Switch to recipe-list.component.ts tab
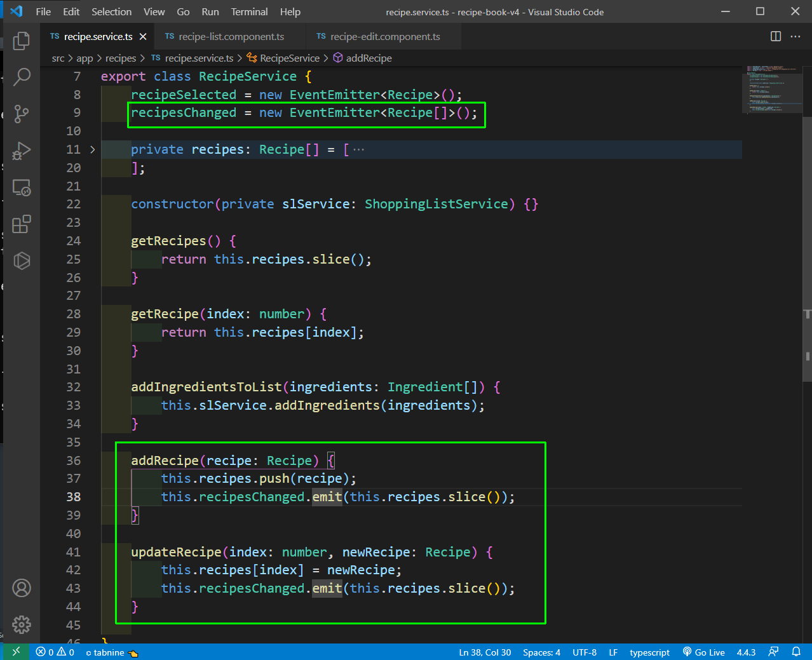This screenshot has width=812, height=660. (x=231, y=37)
